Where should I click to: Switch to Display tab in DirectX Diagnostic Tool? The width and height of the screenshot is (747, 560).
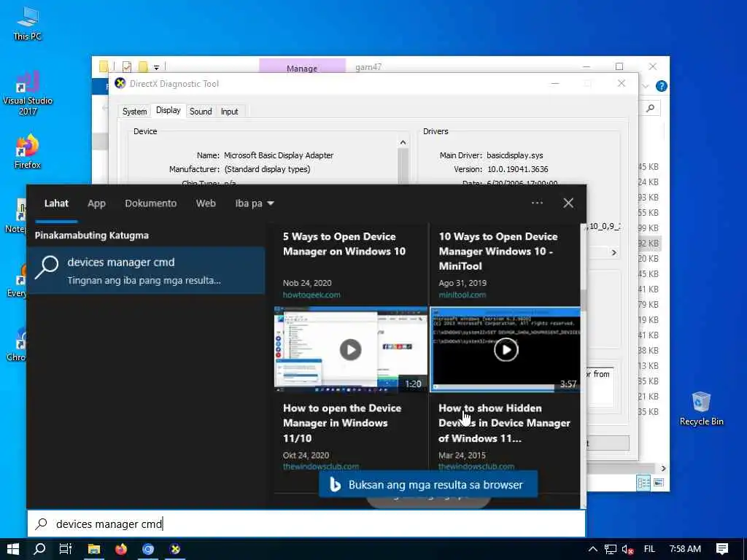169,111
